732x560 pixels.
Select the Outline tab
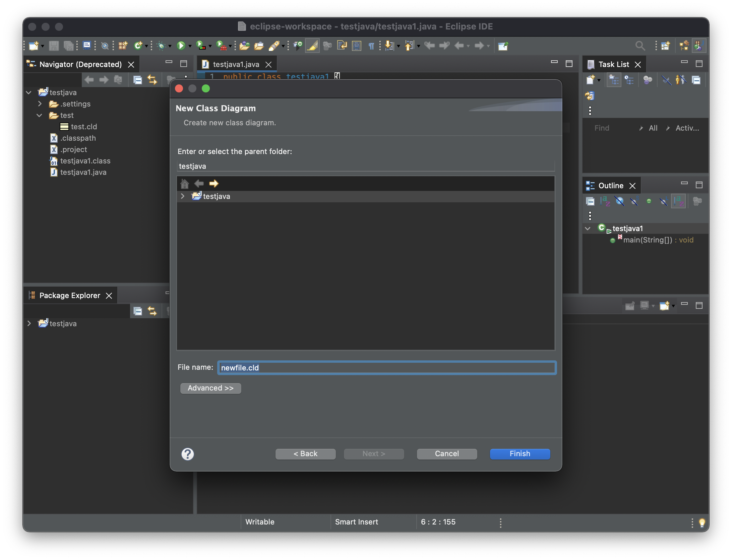[611, 186]
